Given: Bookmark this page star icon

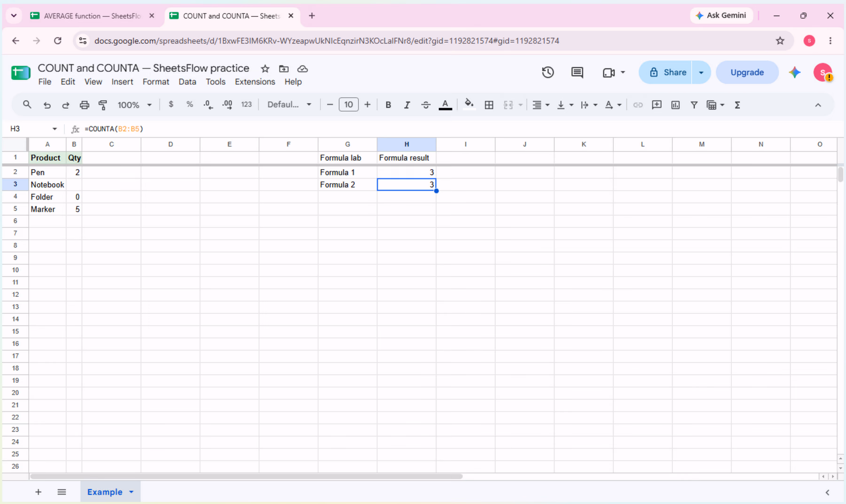Looking at the screenshot, I should 780,41.
